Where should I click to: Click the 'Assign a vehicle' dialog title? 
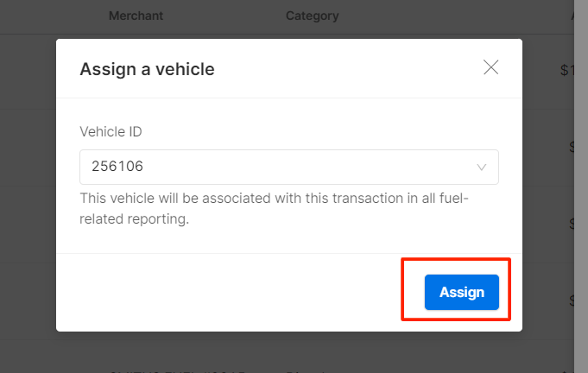(x=147, y=69)
